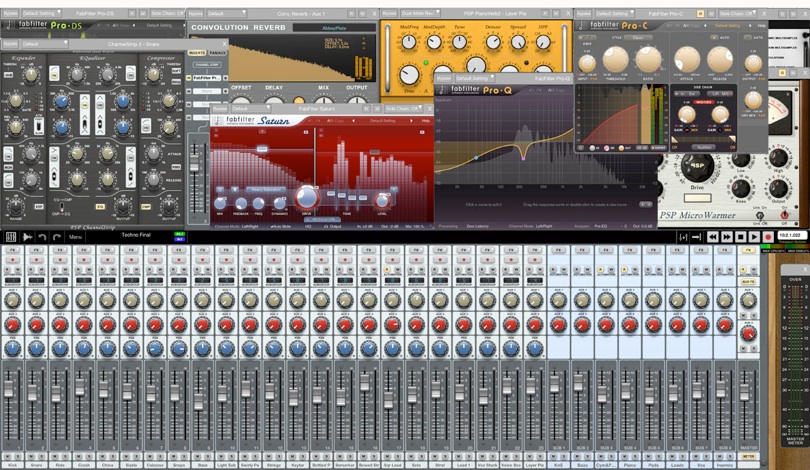Click the Snare channel volume fader
The height and width of the screenshot is (470, 810).
[x=33, y=393]
